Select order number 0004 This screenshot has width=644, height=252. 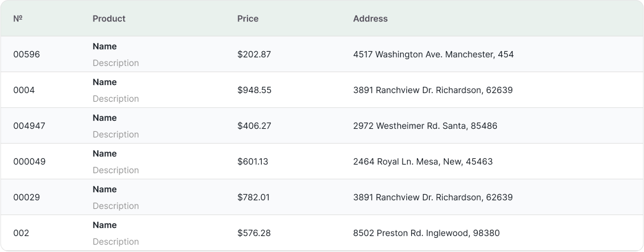24,90
